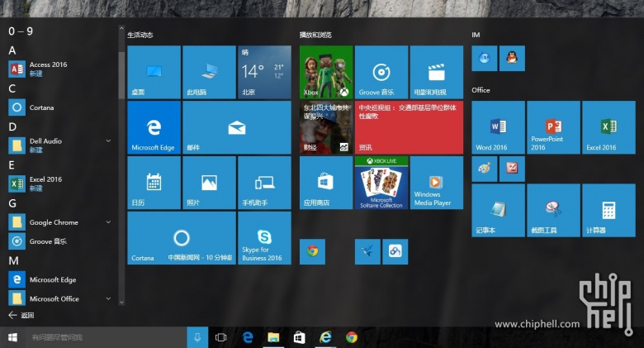The height and width of the screenshot is (348, 644).
Task: Open the small Paint palette tile
Action: (485, 169)
